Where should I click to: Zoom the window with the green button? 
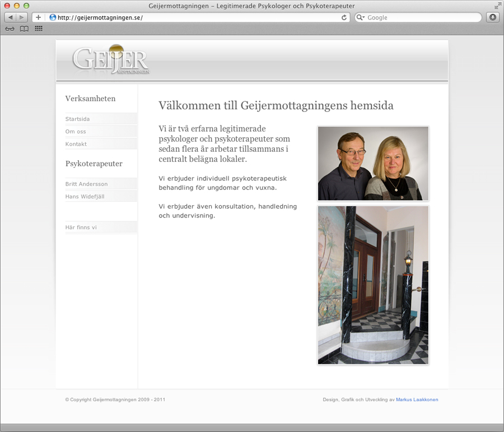click(26, 6)
